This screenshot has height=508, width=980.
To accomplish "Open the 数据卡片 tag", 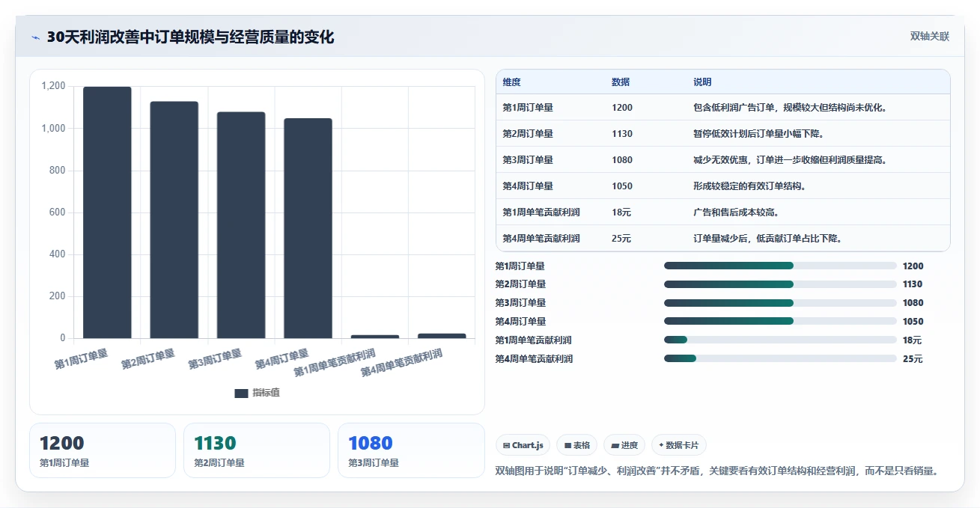I will click(678, 445).
